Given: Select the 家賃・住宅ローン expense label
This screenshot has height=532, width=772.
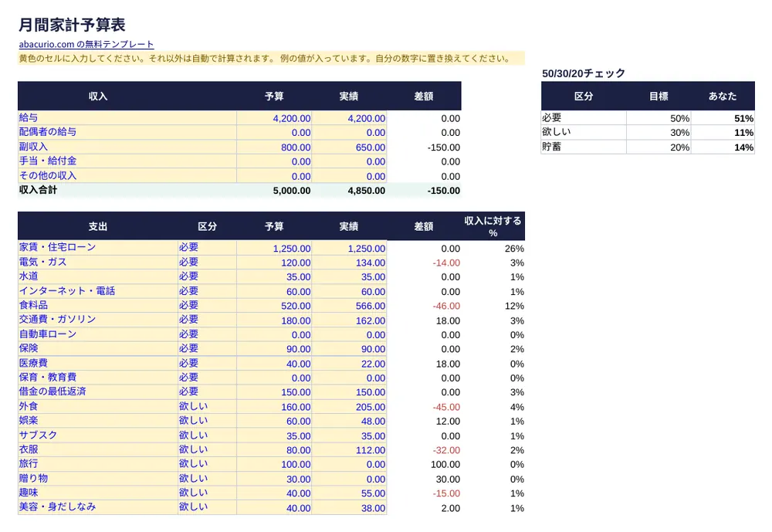Looking at the screenshot, I should [98, 248].
